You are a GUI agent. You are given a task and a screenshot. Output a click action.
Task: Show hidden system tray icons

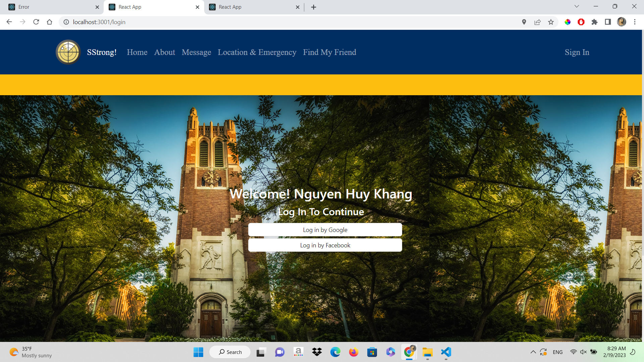[533, 352]
